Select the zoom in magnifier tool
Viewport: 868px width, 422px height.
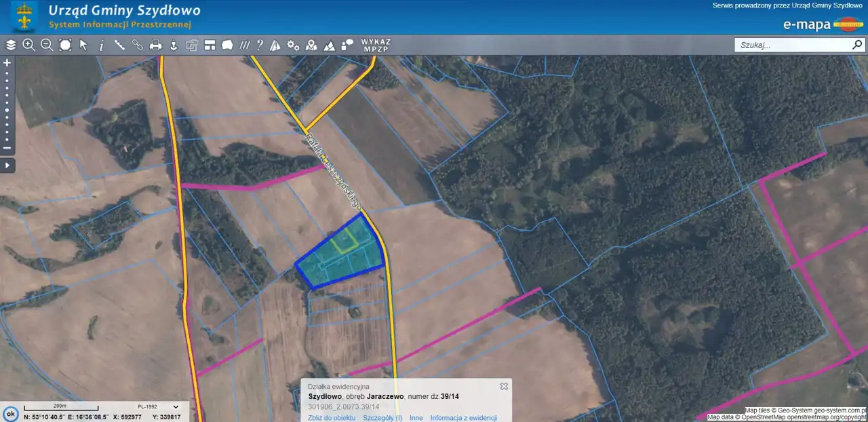point(28,45)
